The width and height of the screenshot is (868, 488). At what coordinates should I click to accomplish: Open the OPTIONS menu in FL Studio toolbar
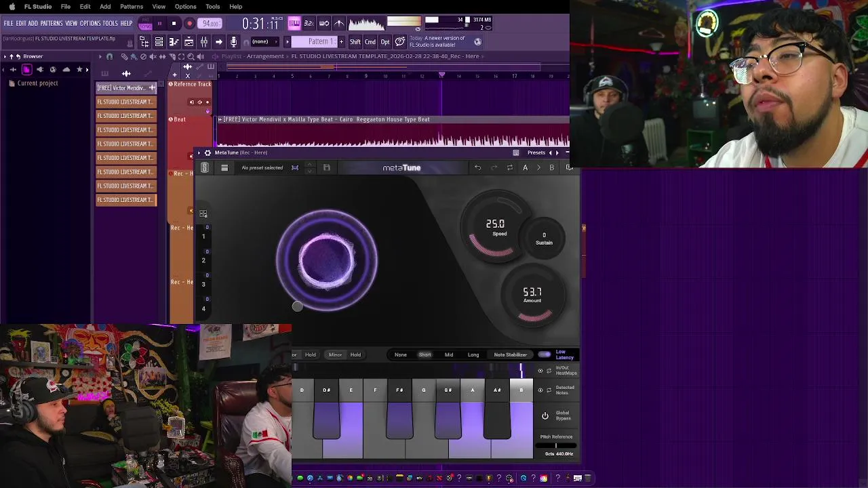point(90,24)
